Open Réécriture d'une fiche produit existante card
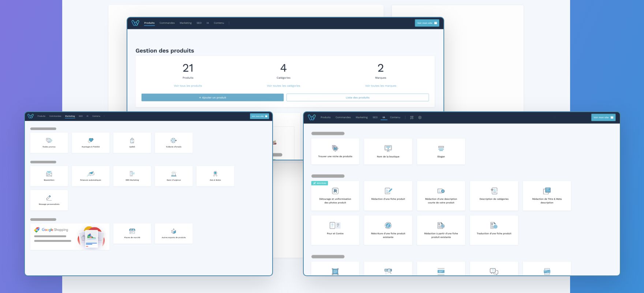The width and height of the screenshot is (644, 293). click(x=388, y=230)
